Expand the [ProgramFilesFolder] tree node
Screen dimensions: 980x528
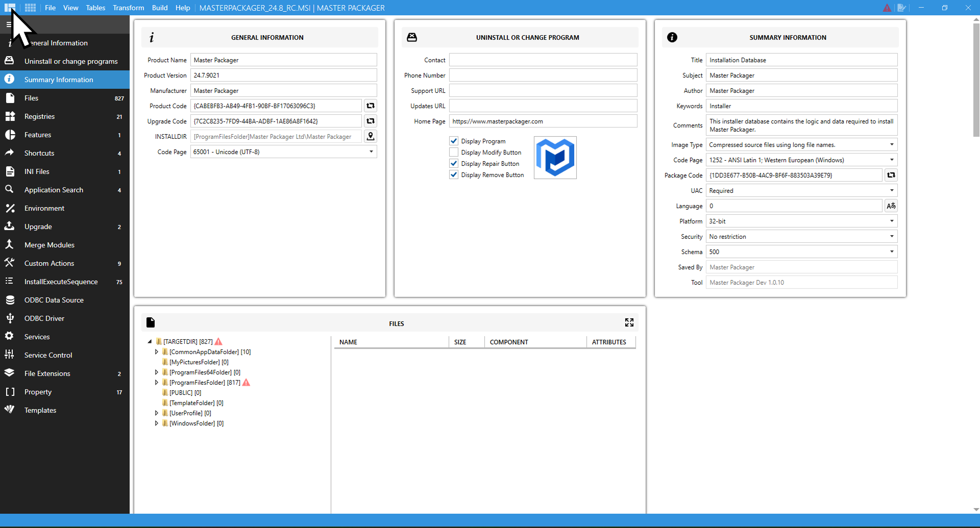156,383
